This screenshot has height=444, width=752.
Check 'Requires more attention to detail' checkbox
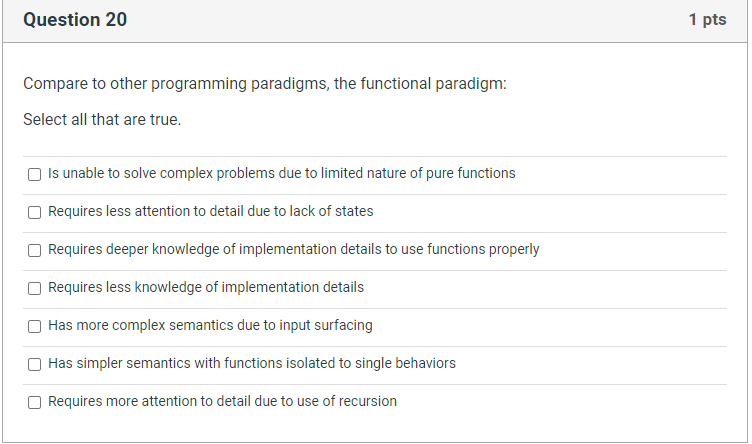pyautogui.click(x=34, y=402)
